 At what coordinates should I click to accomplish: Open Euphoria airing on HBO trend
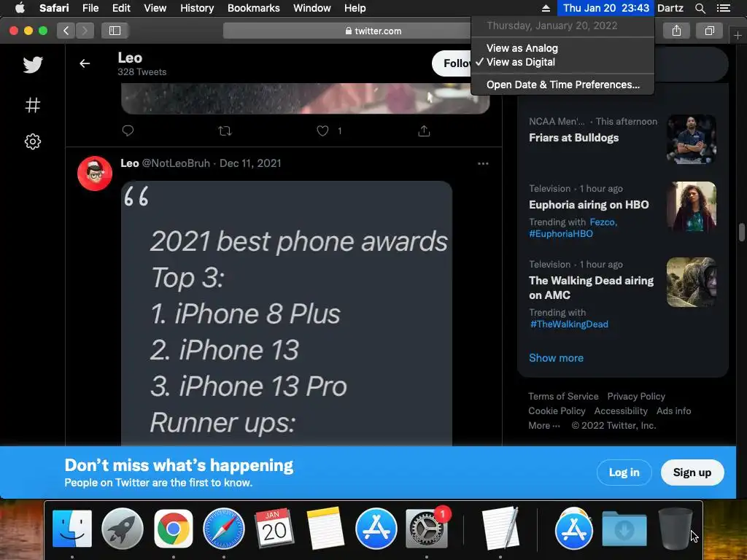point(589,205)
